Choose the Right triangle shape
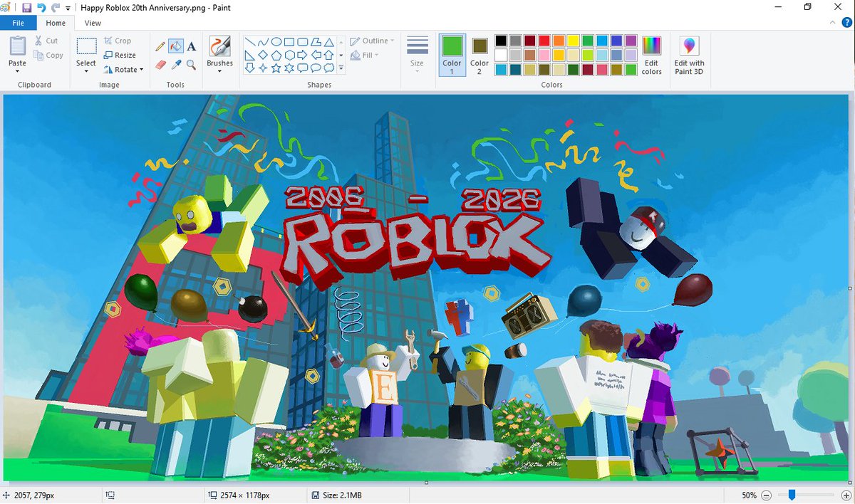The image size is (855, 504). 250,55
